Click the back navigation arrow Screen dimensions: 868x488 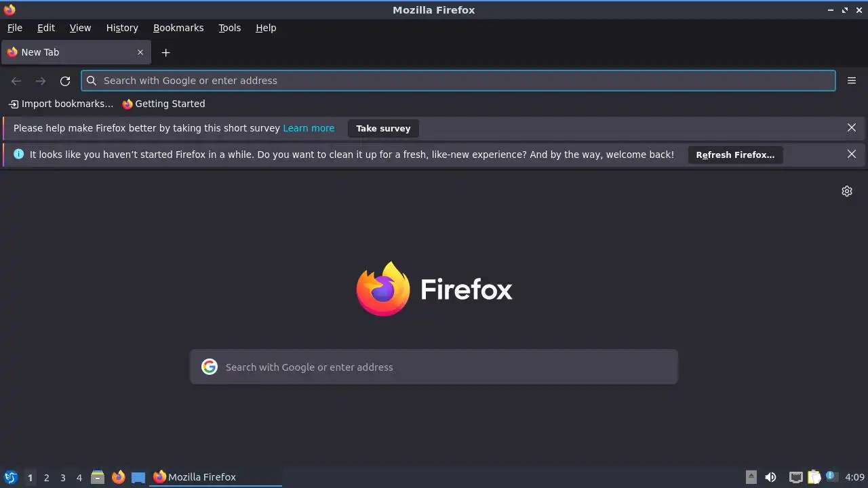pyautogui.click(x=16, y=81)
